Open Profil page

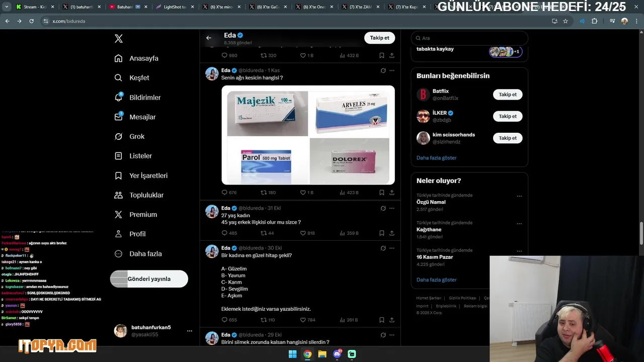tap(130, 234)
